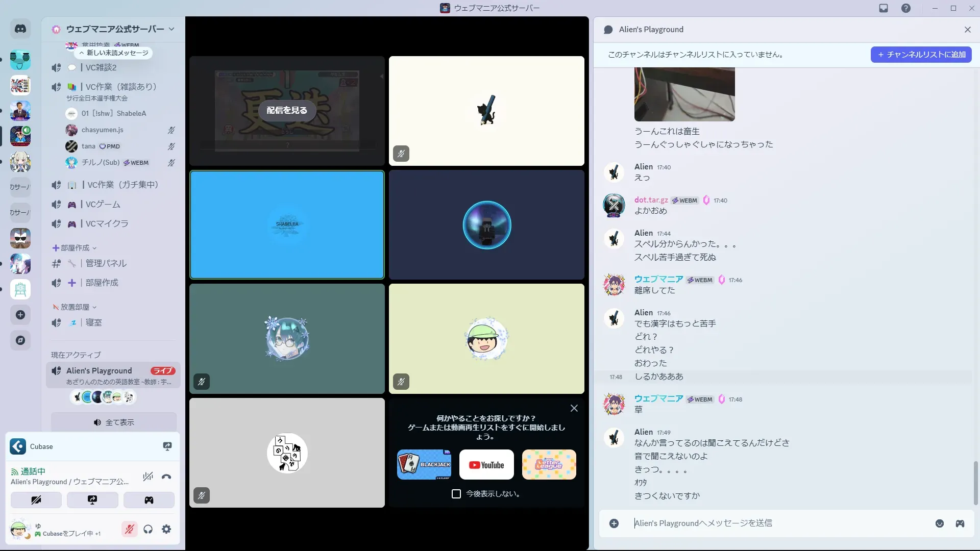The image size is (980, 551).
Task: Open Discord direct messages home icon
Action: [20, 29]
